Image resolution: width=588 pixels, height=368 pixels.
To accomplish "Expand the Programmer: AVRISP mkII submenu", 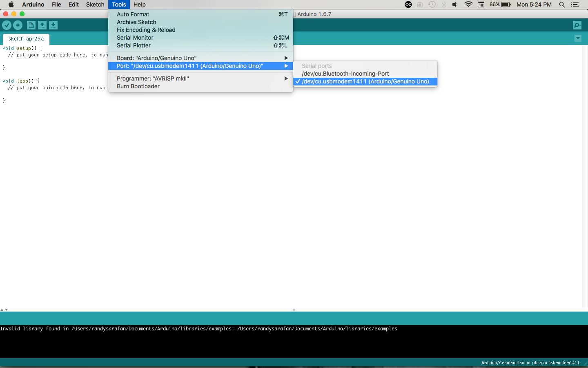I will tap(200, 79).
